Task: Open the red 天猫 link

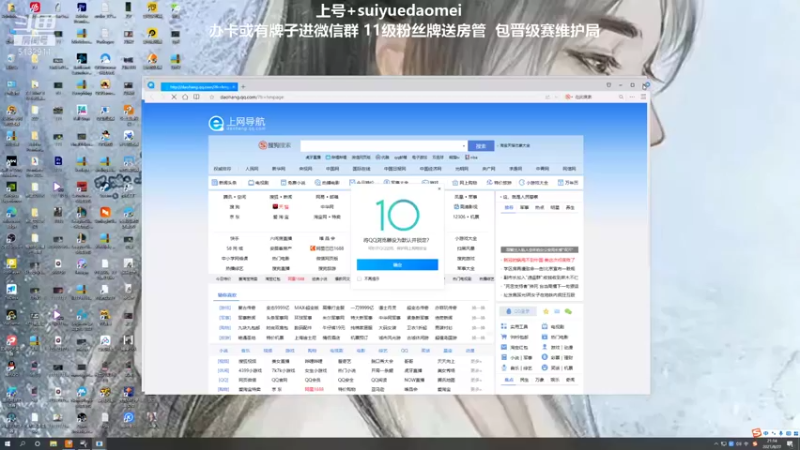Action: [x=281, y=207]
